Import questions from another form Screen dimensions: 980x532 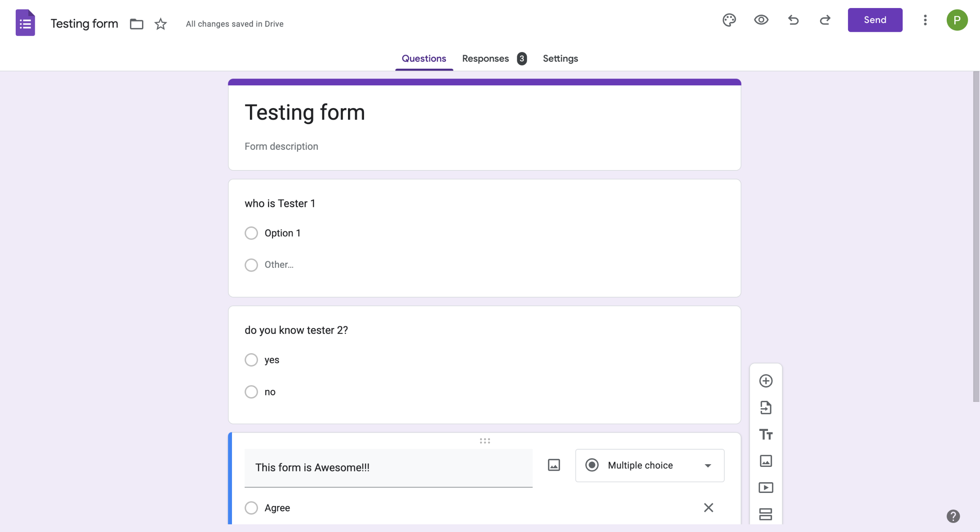tap(766, 408)
